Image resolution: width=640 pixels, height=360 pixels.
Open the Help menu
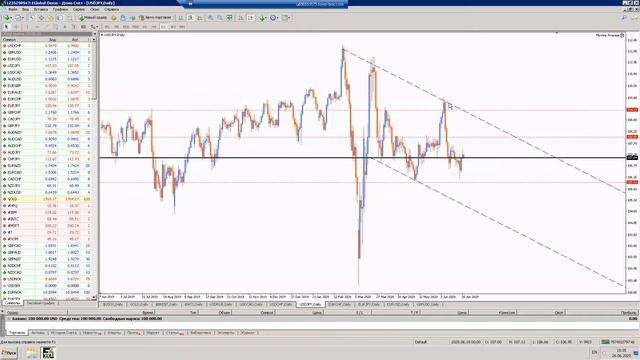(111, 9)
